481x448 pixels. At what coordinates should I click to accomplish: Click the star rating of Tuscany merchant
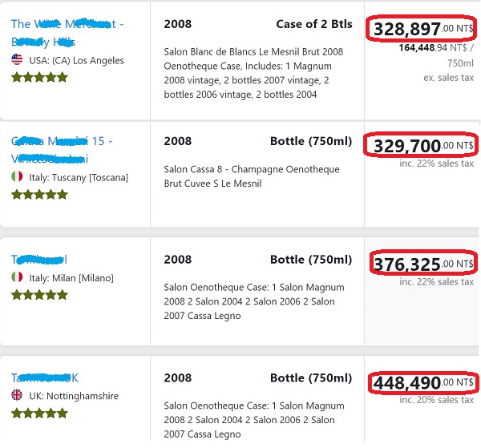pos(39,195)
